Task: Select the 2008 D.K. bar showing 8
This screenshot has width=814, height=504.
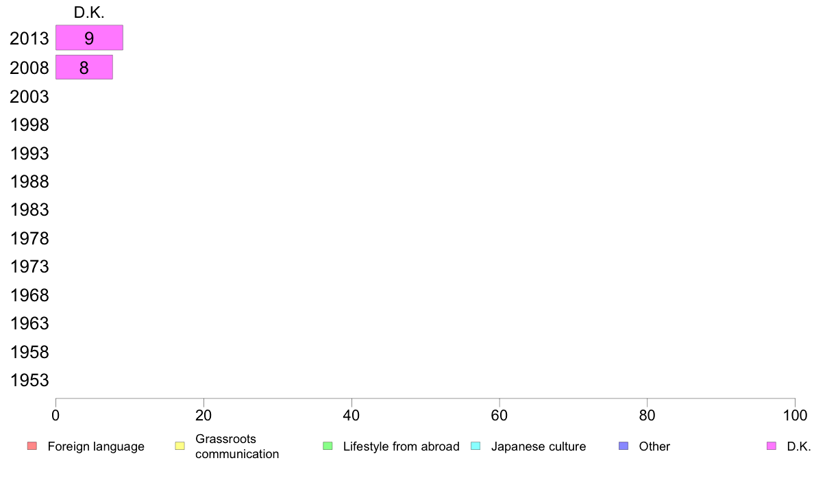Action: 84,67
